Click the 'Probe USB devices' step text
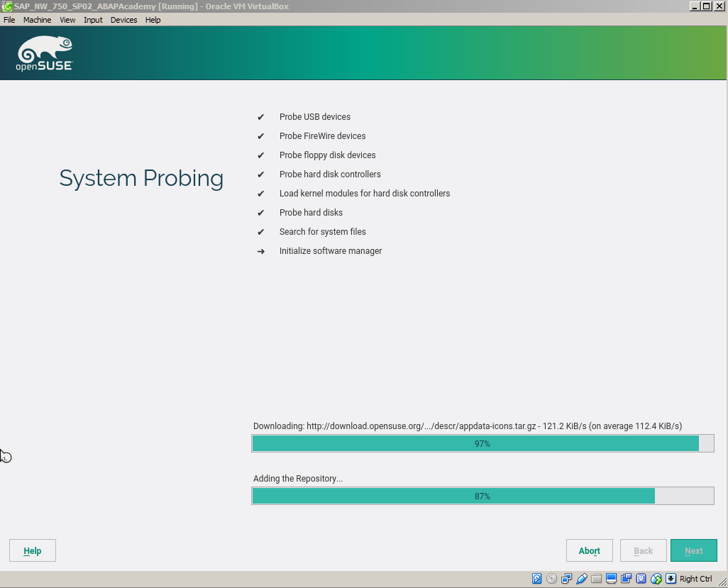This screenshot has height=588, width=728. pos(315,117)
